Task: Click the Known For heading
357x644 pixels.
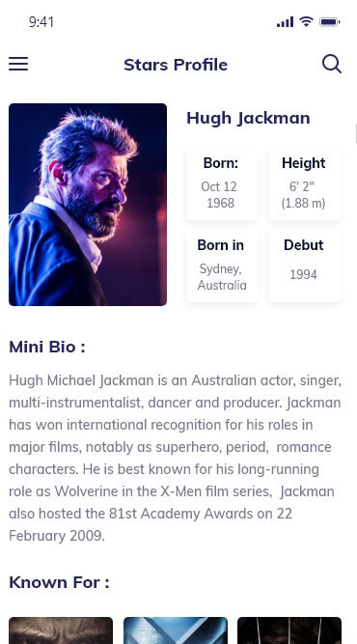Action: (x=59, y=582)
